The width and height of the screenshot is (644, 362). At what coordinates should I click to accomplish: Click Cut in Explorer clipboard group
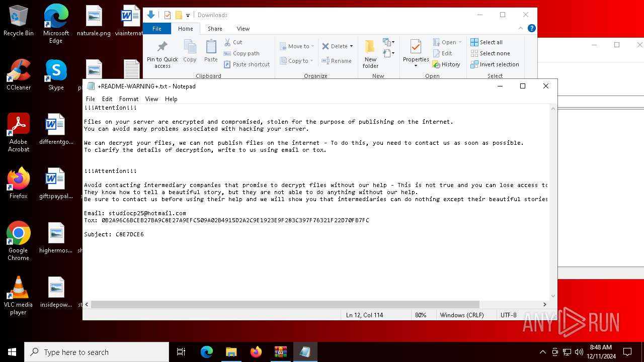(x=233, y=42)
